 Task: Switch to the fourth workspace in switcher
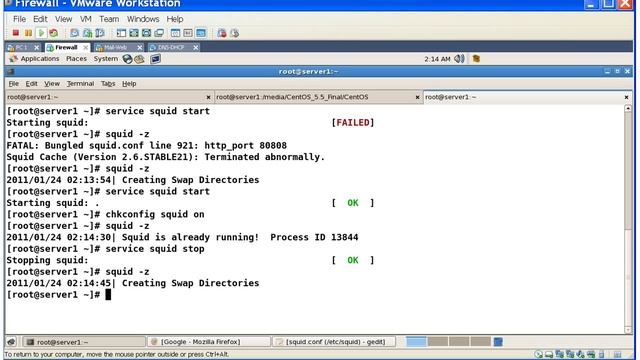click(480, 342)
